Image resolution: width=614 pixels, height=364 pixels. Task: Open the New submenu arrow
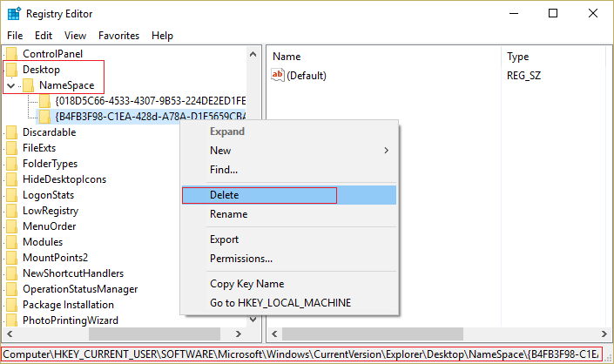(x=386, y=151)
